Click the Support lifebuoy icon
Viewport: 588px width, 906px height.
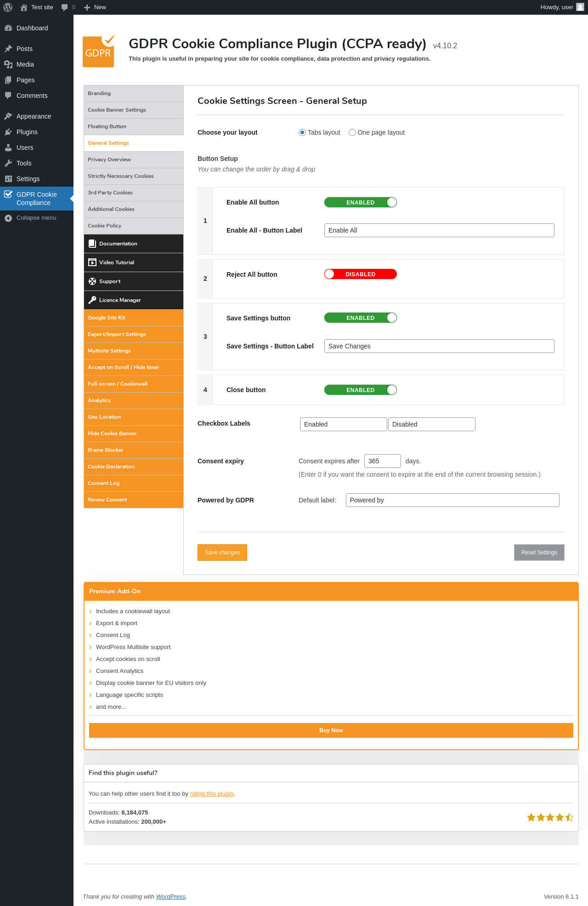92,281
